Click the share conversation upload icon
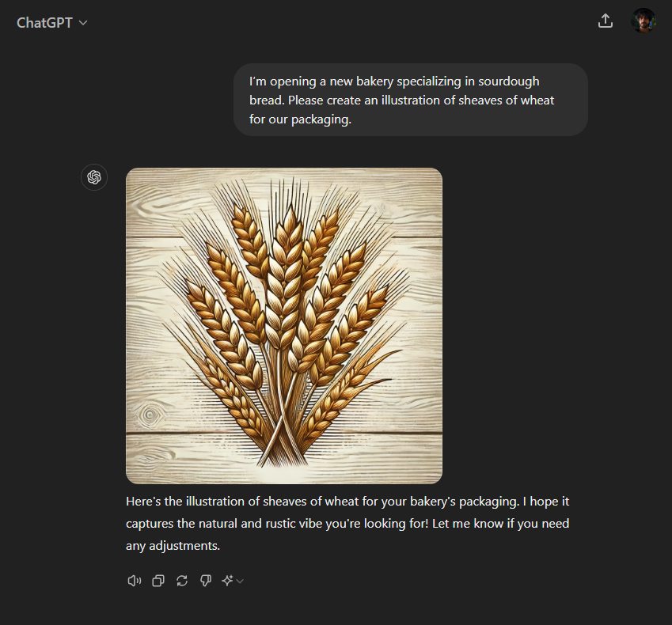Screen dimensions: 672x625 pyautogui.click(x=606, y=21)
